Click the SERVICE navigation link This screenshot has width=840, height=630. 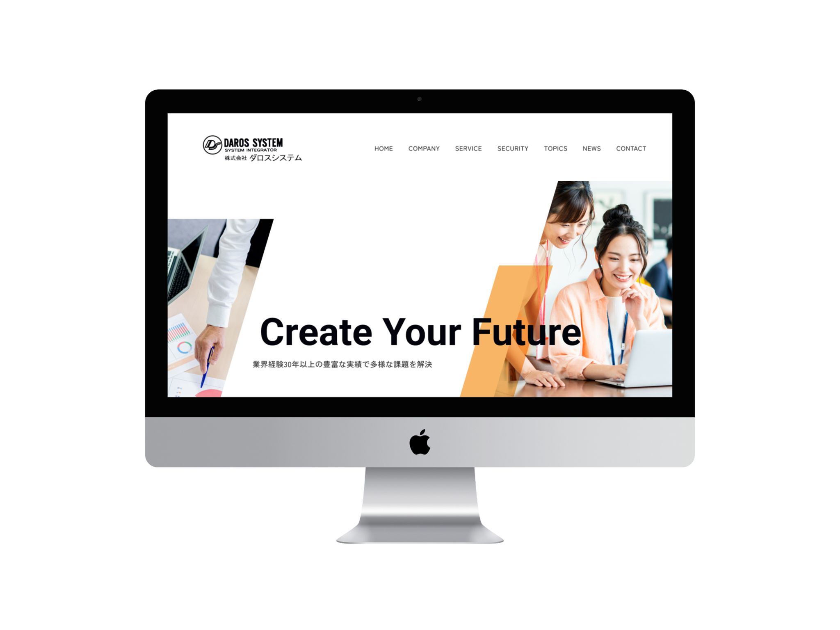[468, 148]
